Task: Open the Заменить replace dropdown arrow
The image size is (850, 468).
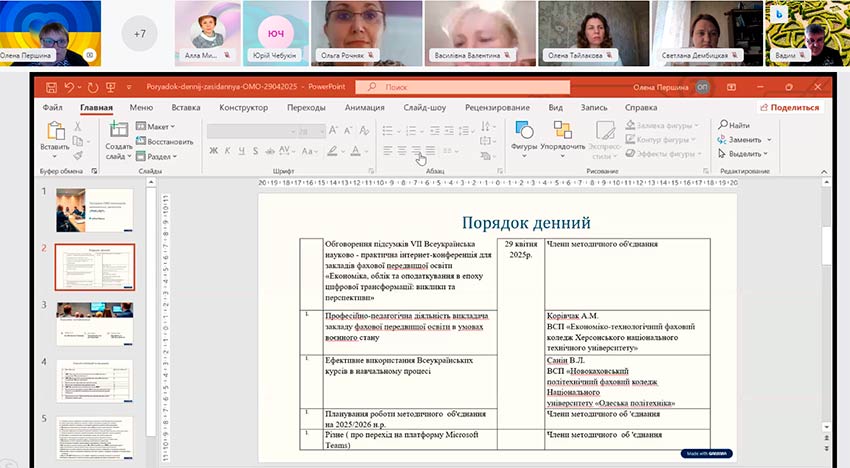Action: [769, 140]
